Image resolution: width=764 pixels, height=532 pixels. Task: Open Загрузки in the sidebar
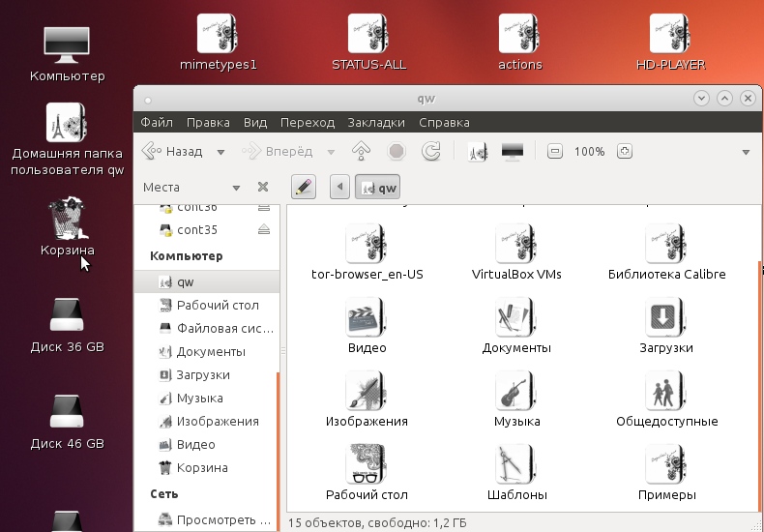point(207,375)
